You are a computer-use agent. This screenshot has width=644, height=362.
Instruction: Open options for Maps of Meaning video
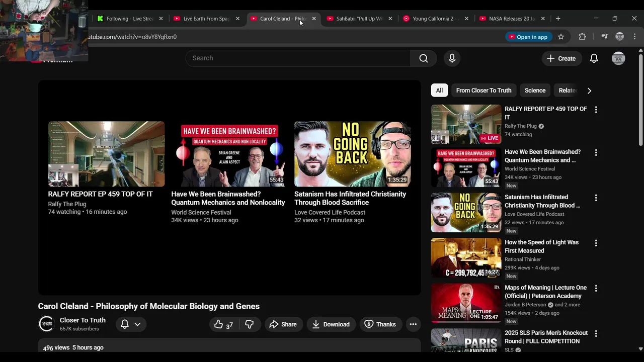(x=596, y=288)
